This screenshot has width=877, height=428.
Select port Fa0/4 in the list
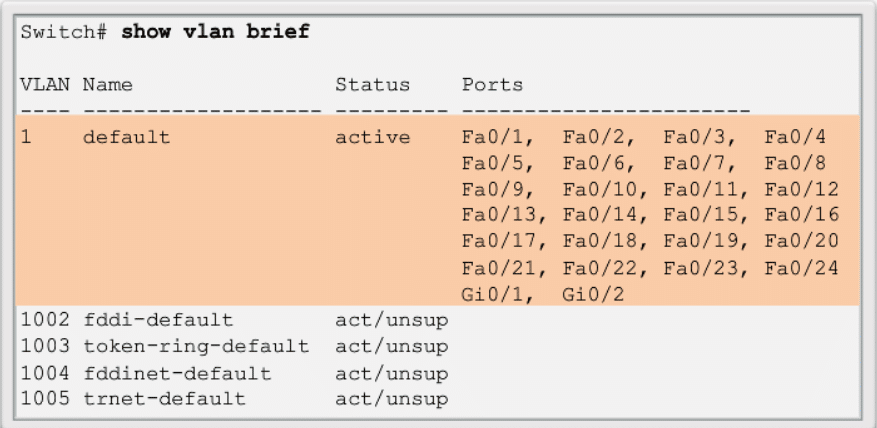coord(794,137)
